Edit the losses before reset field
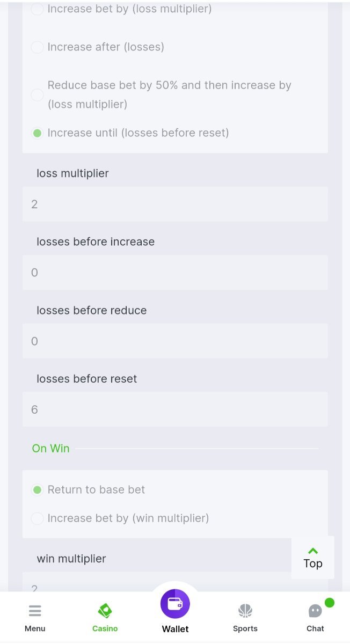This screenshot has height=644, width=350. tap(175, 410)
